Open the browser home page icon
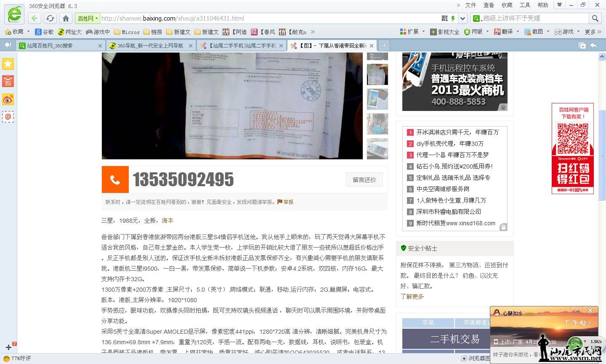 pos(66,18)
